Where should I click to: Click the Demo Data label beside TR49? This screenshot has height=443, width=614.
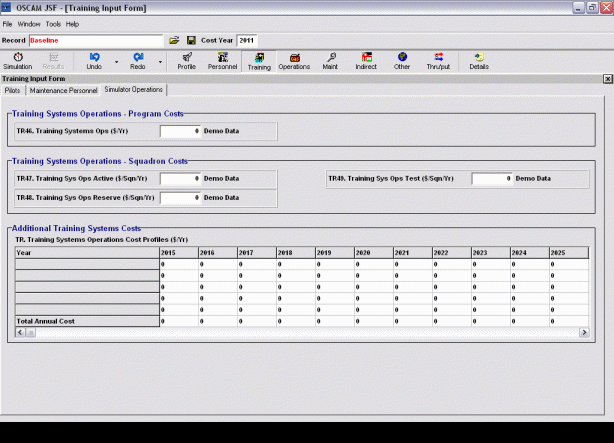533,179
